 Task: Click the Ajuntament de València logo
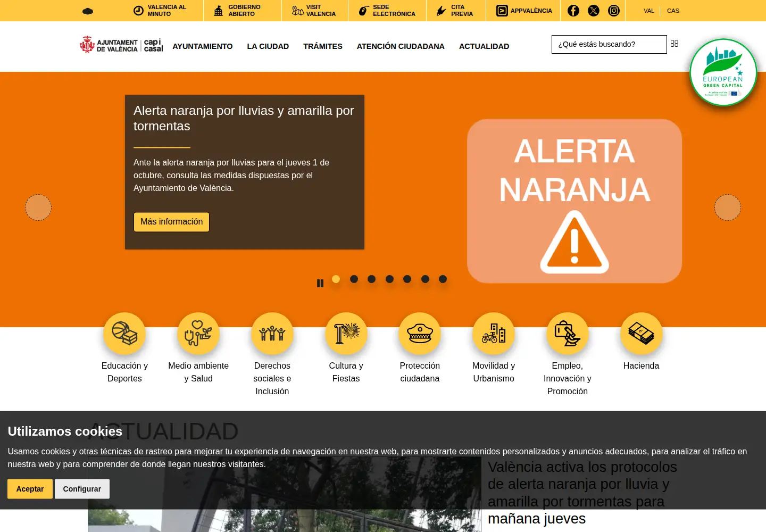(x=121, y=45)
